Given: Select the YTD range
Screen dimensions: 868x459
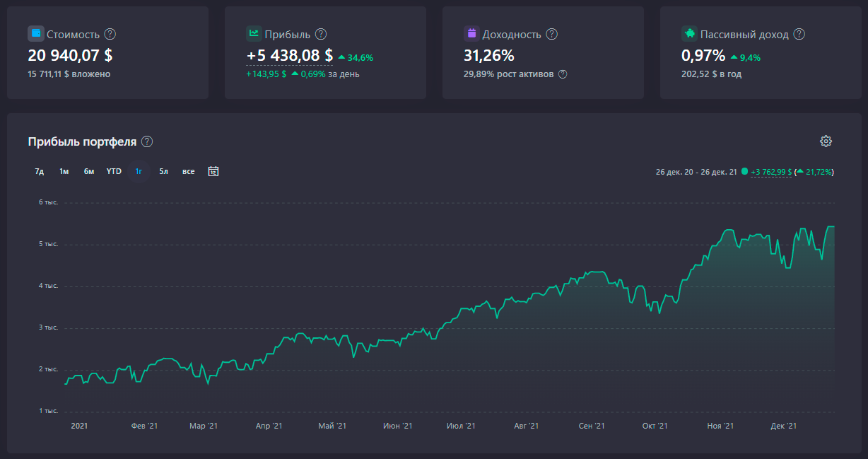Looking at the screenshot, I should tap(114, 171).
